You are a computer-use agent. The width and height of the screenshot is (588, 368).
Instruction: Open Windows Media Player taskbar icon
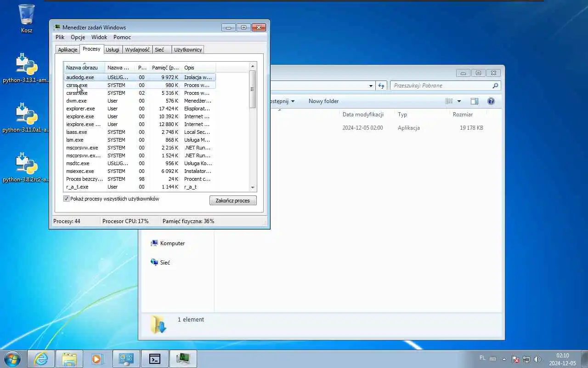click(97, 359)
